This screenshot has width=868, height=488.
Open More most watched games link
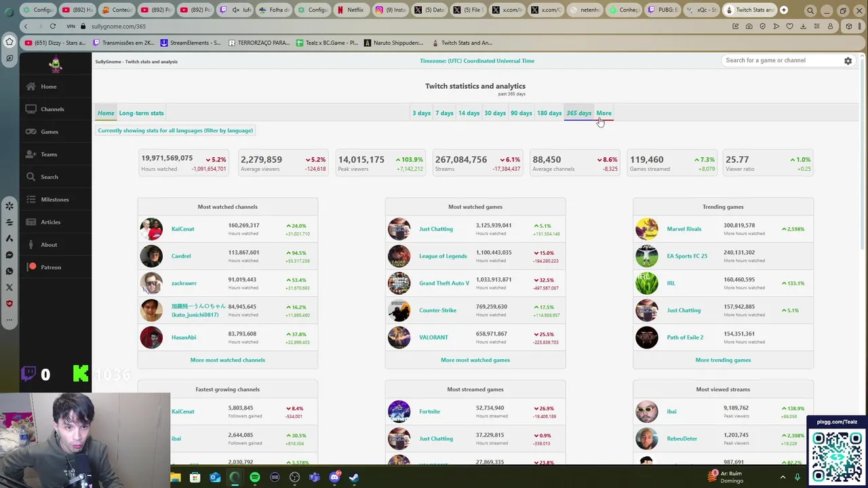475,360
